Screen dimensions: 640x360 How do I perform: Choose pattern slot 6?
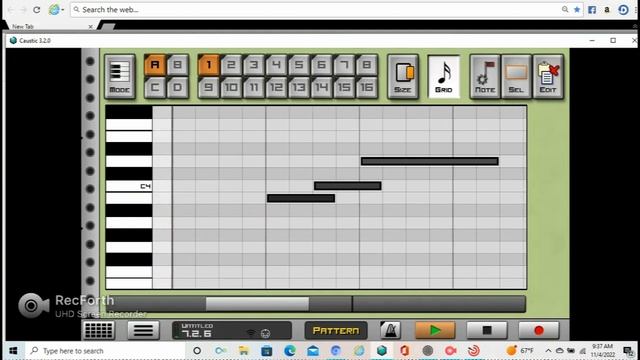coord(321,65)
